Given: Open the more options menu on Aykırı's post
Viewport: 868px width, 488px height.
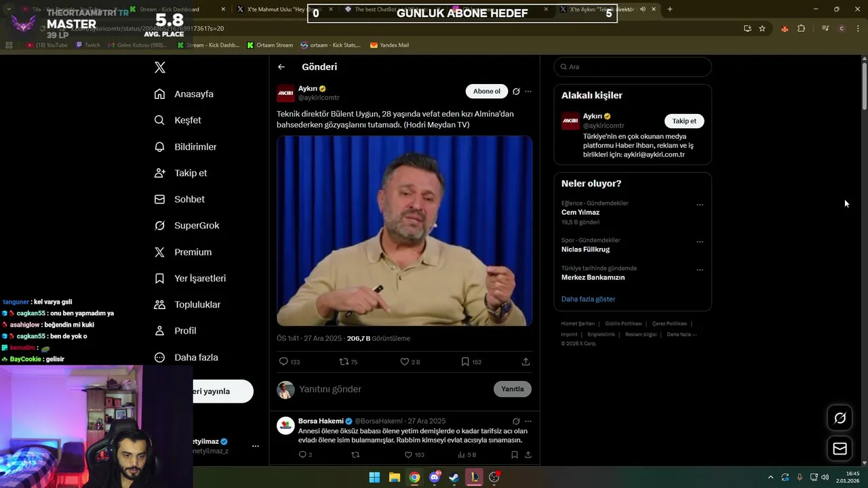Looking at the screenshot, I should tap(528, 91).
